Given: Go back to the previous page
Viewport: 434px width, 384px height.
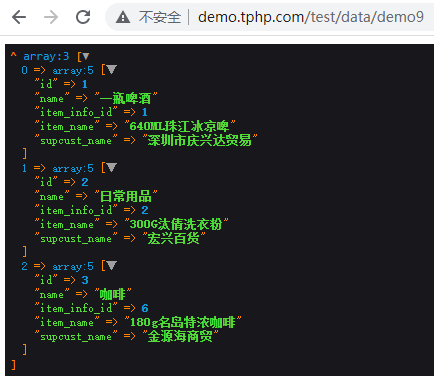Looking at the screenshot, I should tap(19, 17).
